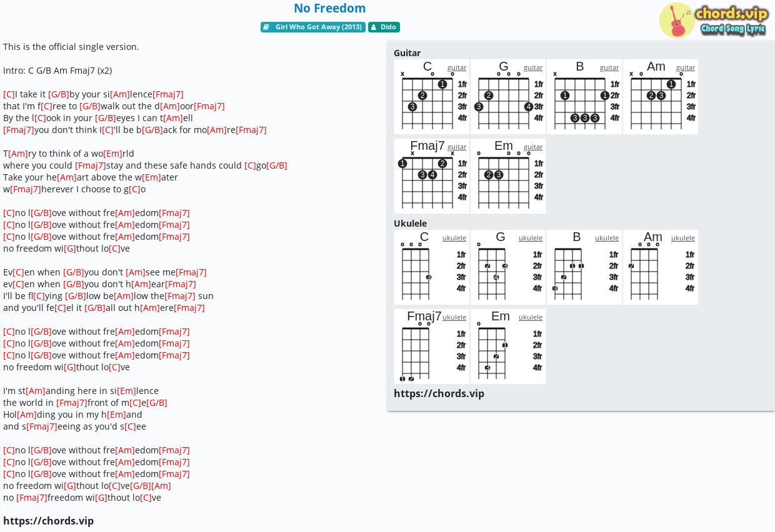The height and width of the screenshot is (532, 775).
Task: Open ukulele link next to G chord
Action: pos(531,238)
